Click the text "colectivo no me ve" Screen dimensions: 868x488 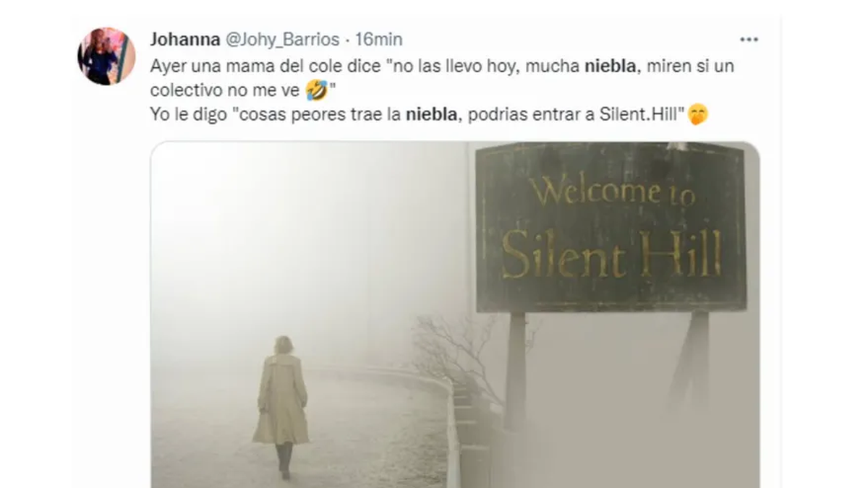[226, 90]
